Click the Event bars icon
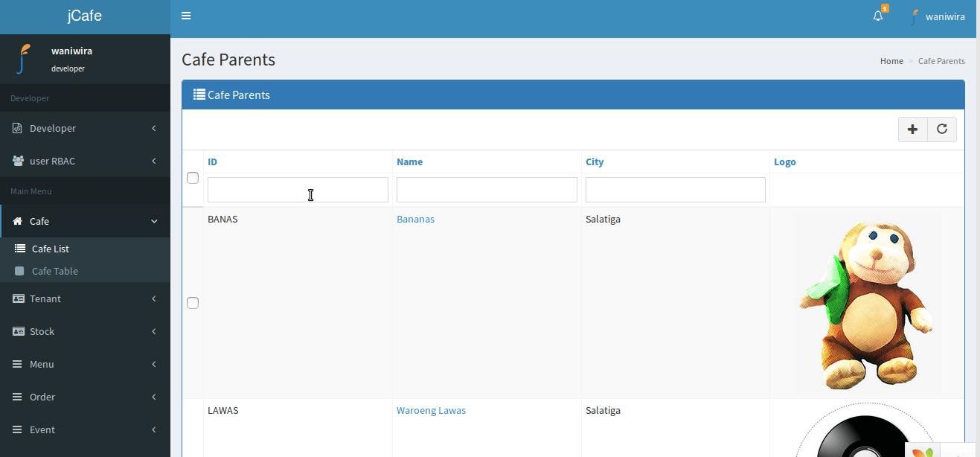This screenshot has height=457, width=980. pyautogui.click(x=17, y=429)
